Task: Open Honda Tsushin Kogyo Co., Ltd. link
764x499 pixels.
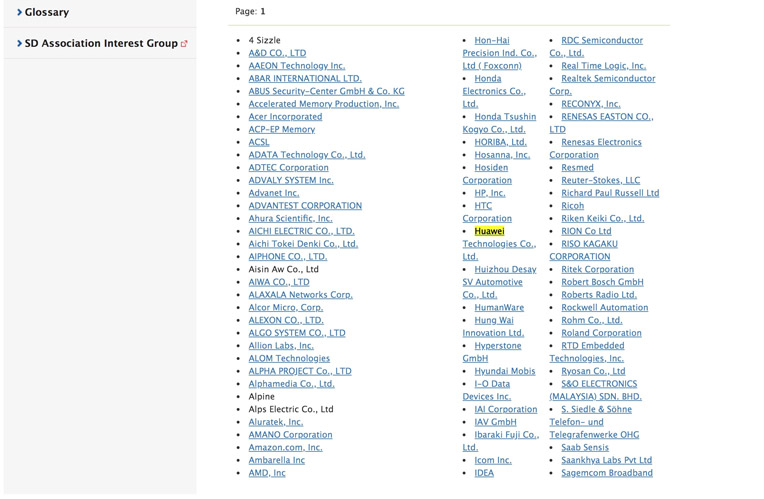Action: [499, 123]
